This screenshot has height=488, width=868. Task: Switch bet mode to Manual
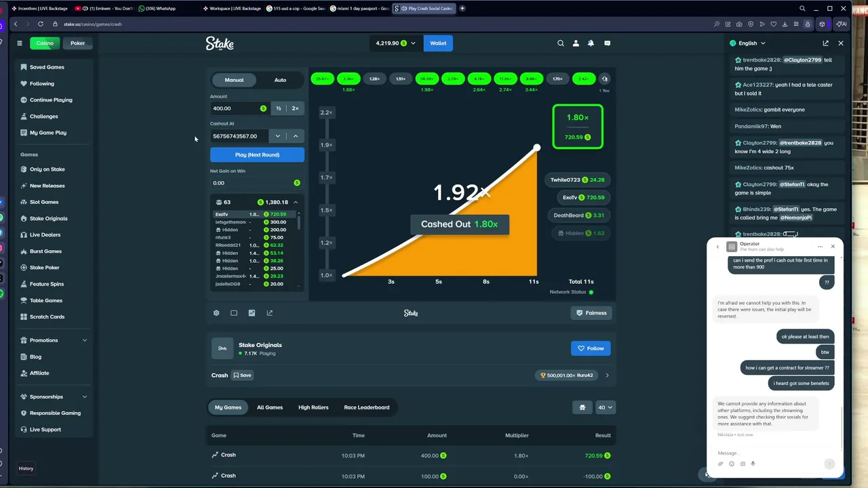[234, 80]
